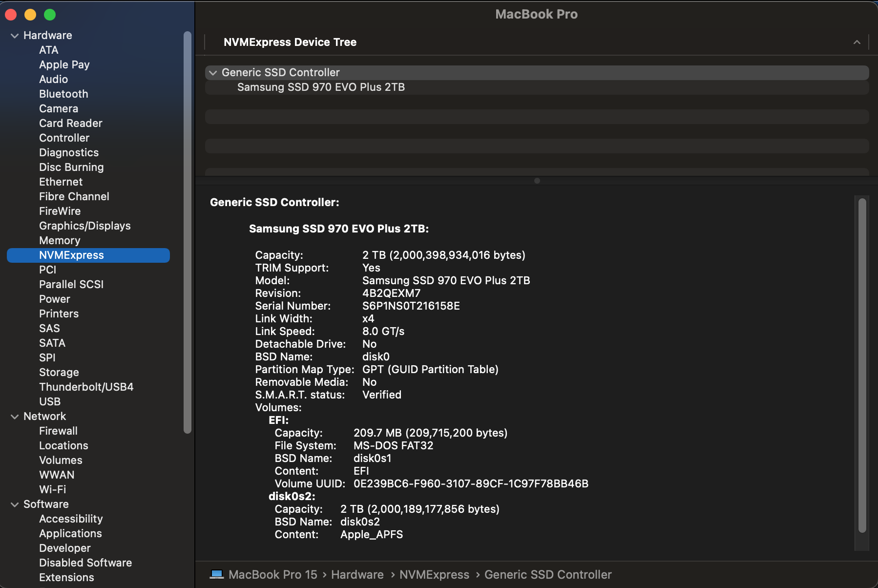Click the NVMExpress Device Tree sort chevron

(857, 42)
